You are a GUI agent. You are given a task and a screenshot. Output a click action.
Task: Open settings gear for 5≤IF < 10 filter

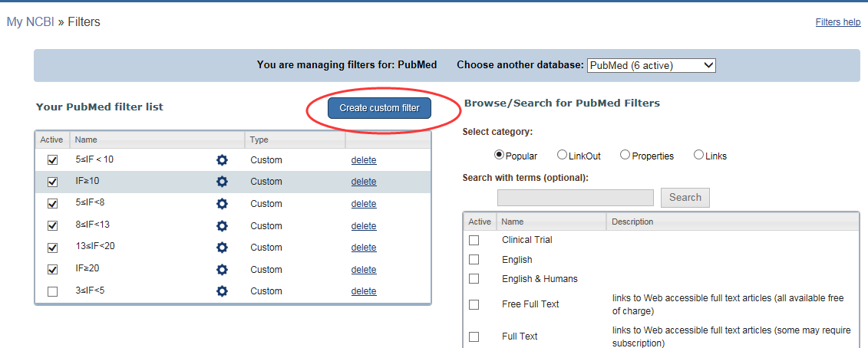(222, 160)
